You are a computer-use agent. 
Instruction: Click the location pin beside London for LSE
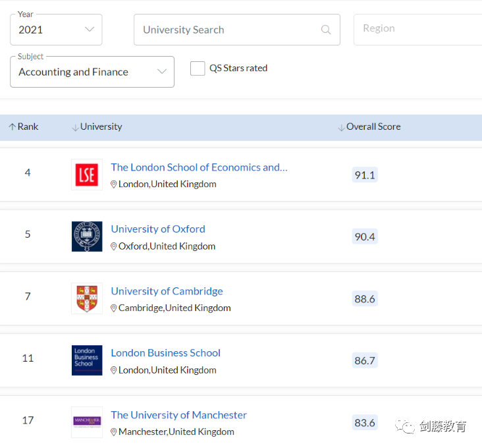tap(113, 184)
